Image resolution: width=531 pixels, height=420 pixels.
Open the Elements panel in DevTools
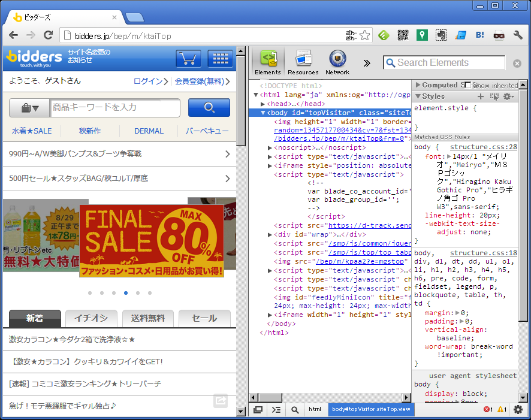coord(268,63)
